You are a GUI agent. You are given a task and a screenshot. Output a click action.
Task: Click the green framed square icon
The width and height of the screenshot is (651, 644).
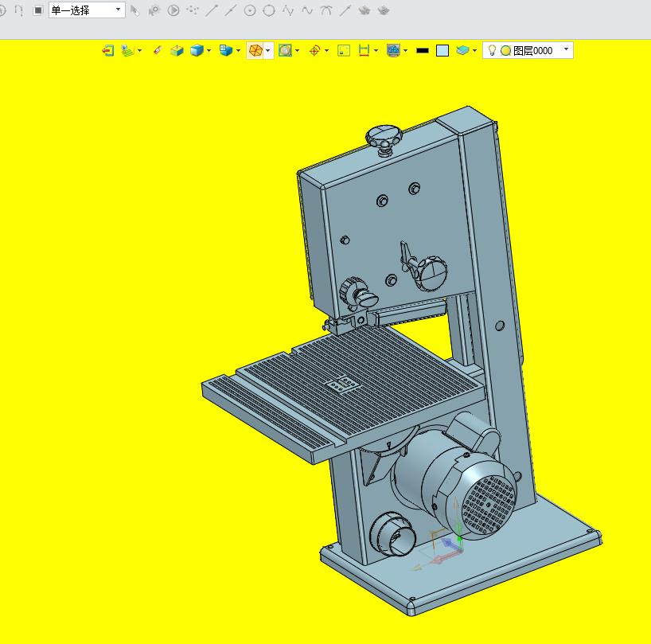pos(344,51)
